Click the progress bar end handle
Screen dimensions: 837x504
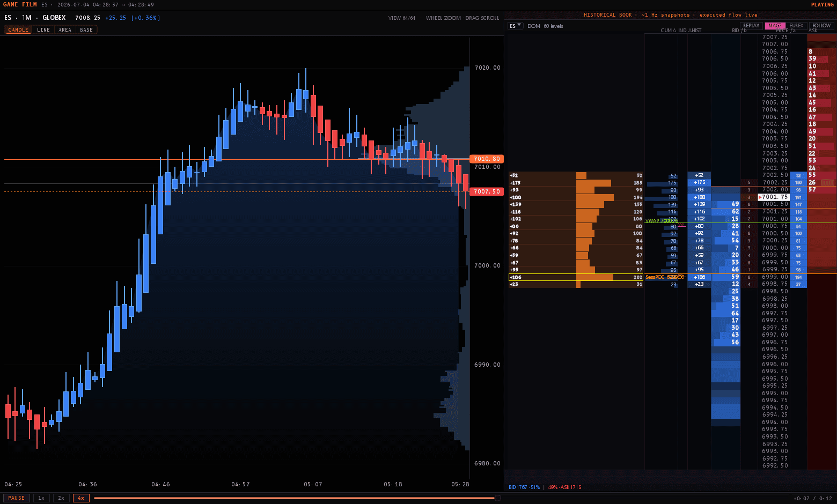tap(497, 498)
